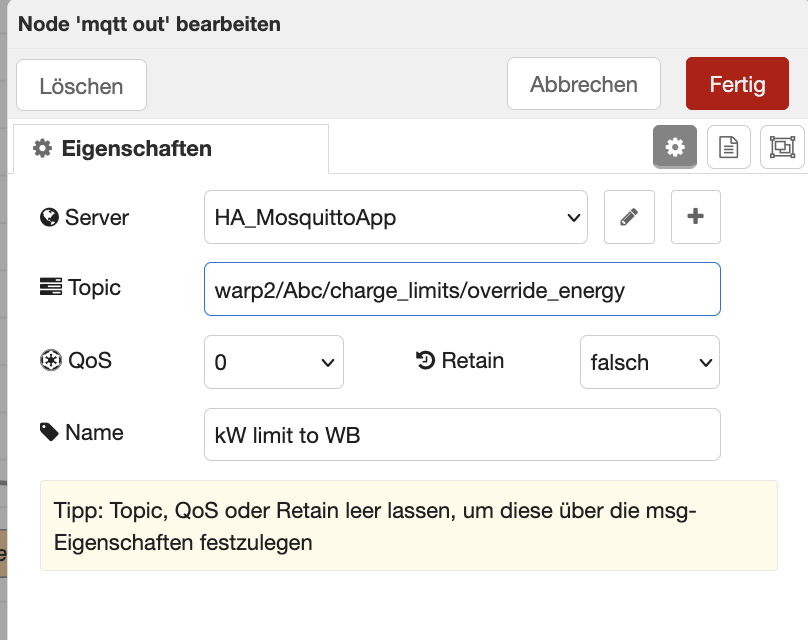Focus the Name field 'kW limit to WB'
Viewport: 808px width, 640px height.
pyautogui.click(x=462, y=434)
